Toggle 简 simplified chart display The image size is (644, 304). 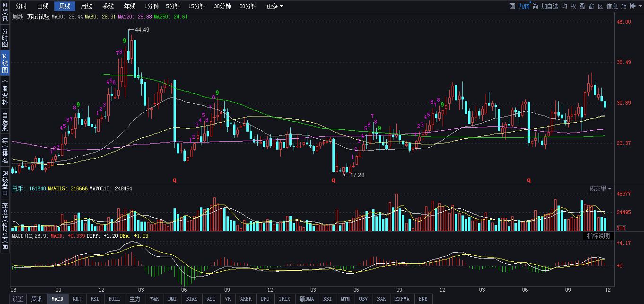click(x=535, y=6)
